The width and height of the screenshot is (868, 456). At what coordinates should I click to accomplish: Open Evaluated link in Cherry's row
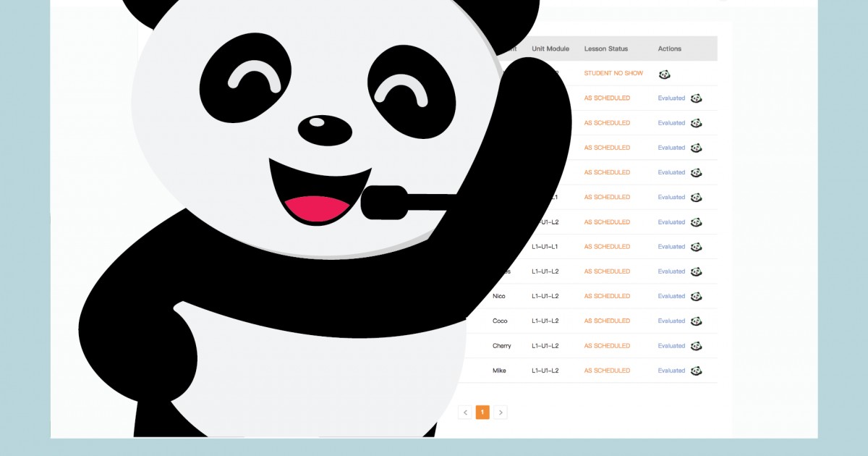[671, 346]
